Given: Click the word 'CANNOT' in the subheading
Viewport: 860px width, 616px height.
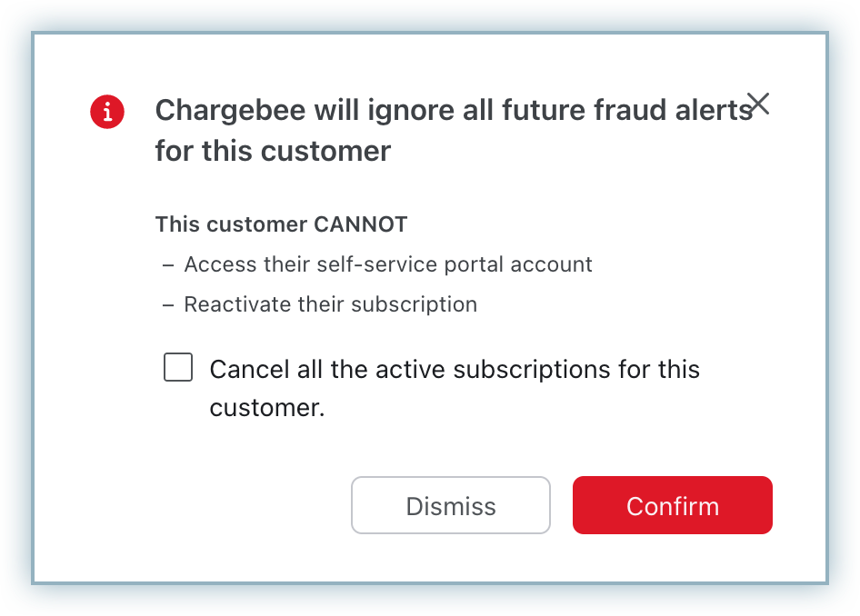Looking at the screenshot, I should (x=360, y=224).
